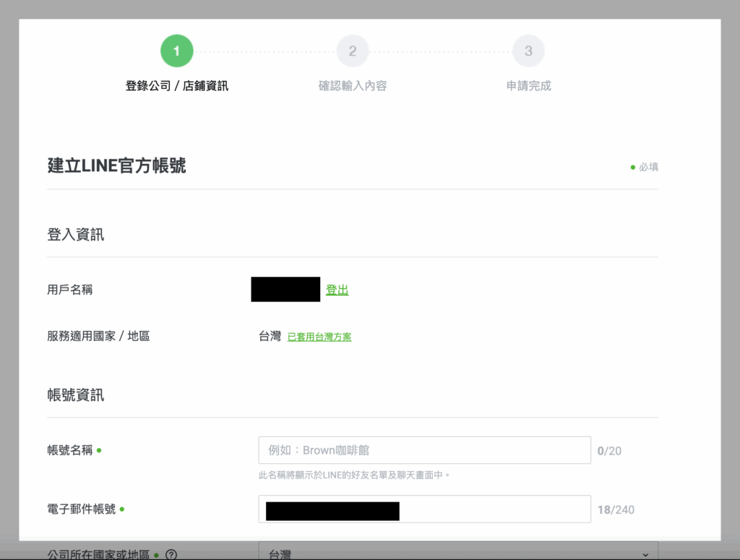Click the hint text 此名稱將顯示於LINE的好友名單

point(354,475)
